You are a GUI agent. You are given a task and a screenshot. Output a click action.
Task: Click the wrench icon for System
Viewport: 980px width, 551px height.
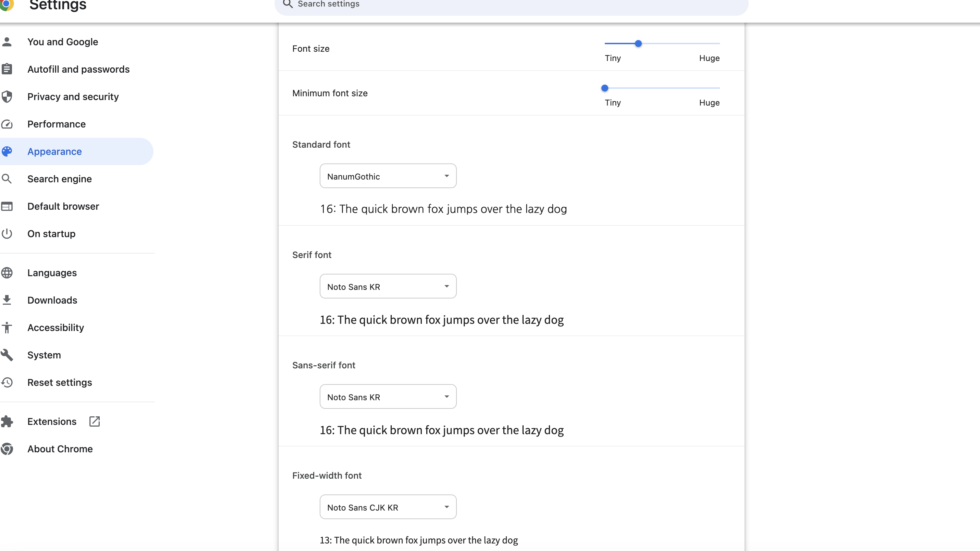pyautogui.click(x=7, y=355)
